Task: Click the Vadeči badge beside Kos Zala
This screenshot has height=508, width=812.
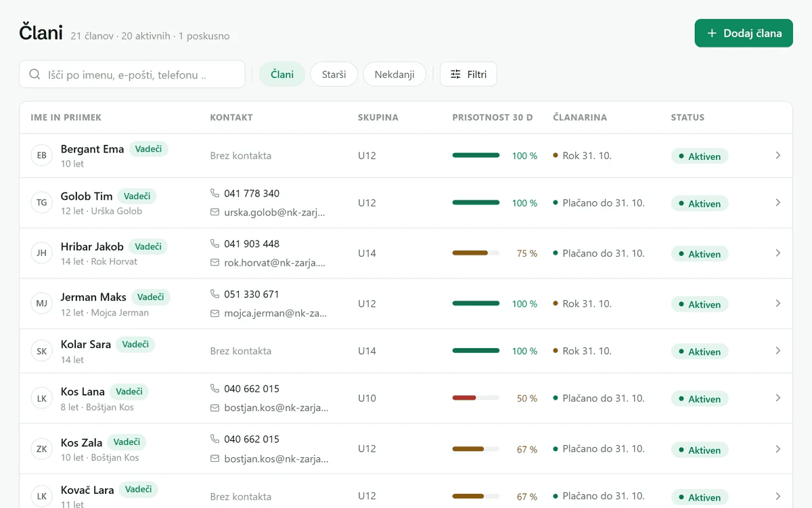Action: (127, 442)
